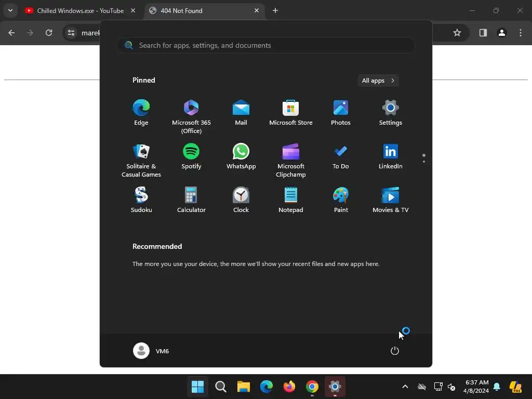Screen dimensions: 532x399
Task: Launch the To Do app
Action: coord(341,156)
